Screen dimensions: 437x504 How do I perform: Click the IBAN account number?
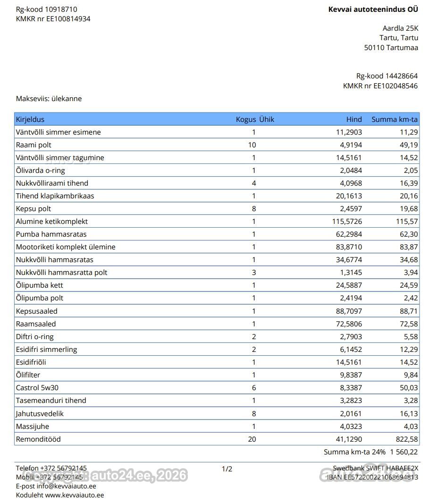pos(381,477)
